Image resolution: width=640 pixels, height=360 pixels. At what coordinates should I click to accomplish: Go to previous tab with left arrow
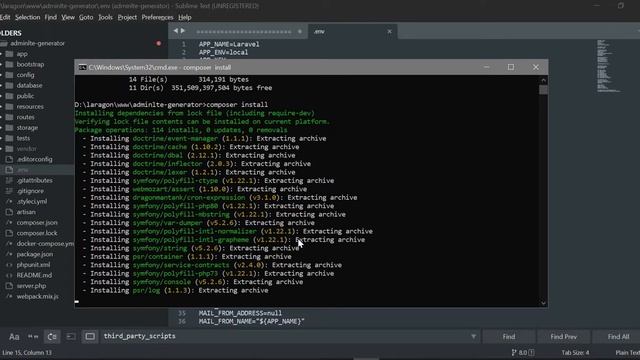pyautogui.click(x=176, y=31)
